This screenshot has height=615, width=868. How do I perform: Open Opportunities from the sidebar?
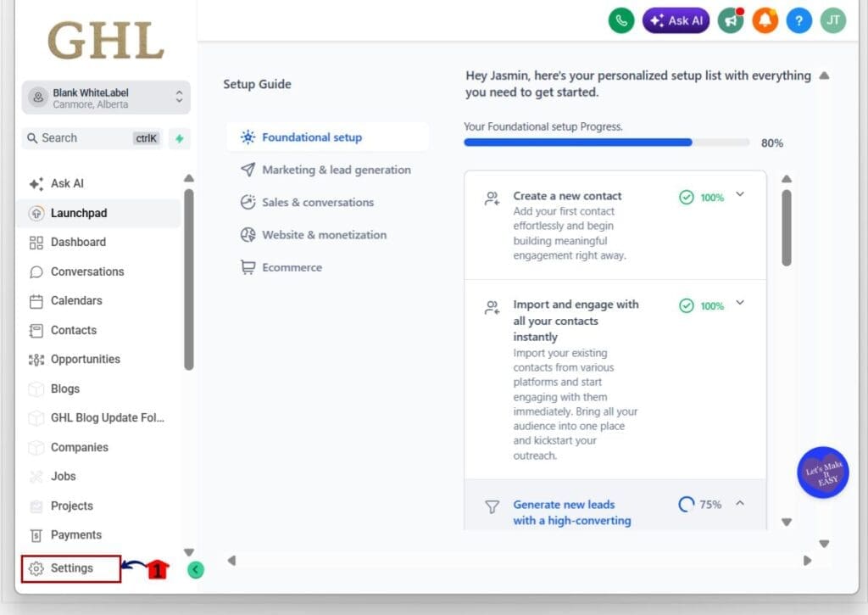(x=98, y=359)
